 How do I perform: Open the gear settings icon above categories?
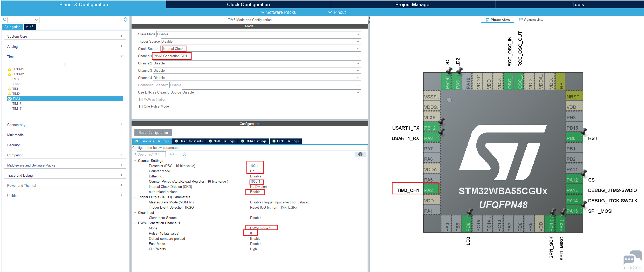pos(126,19)
